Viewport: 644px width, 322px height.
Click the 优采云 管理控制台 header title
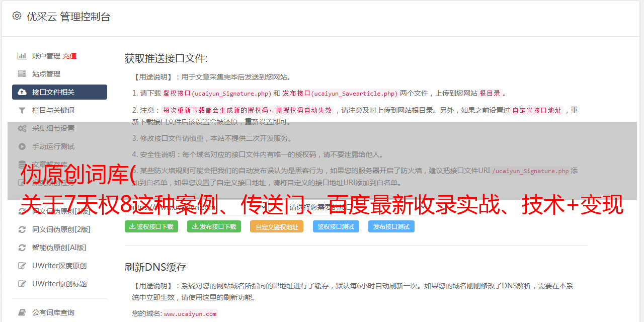(68, 17)
